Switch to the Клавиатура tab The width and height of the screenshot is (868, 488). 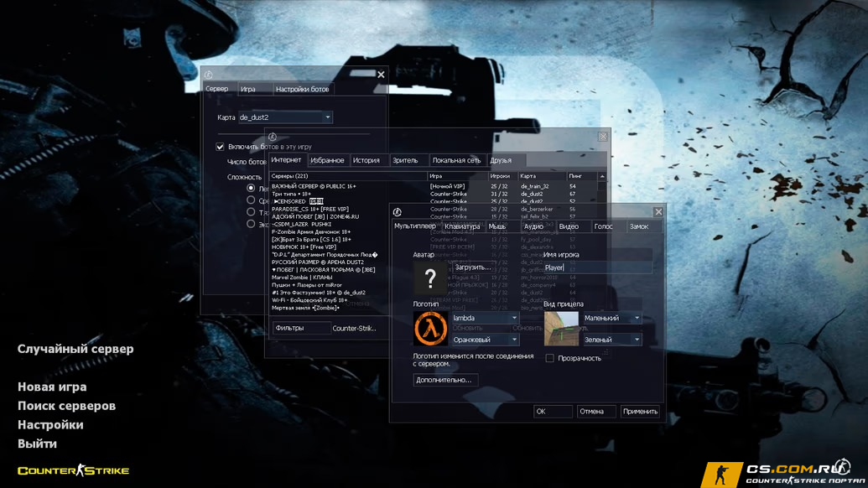tap(462, 226)
